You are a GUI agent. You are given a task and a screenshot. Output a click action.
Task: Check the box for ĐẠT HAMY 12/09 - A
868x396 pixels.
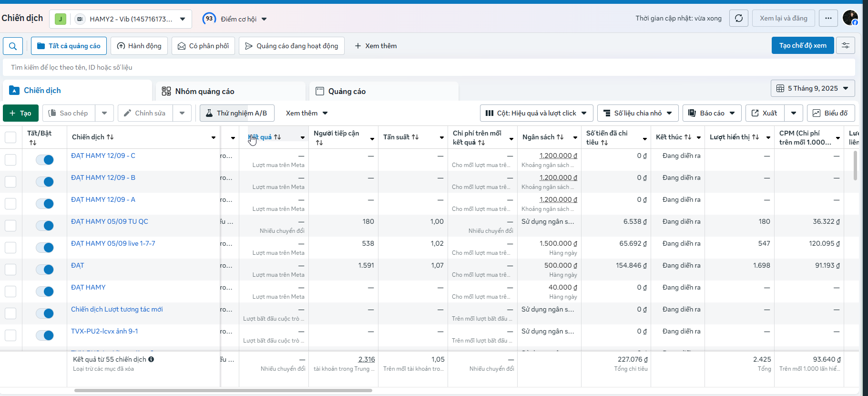10,204
